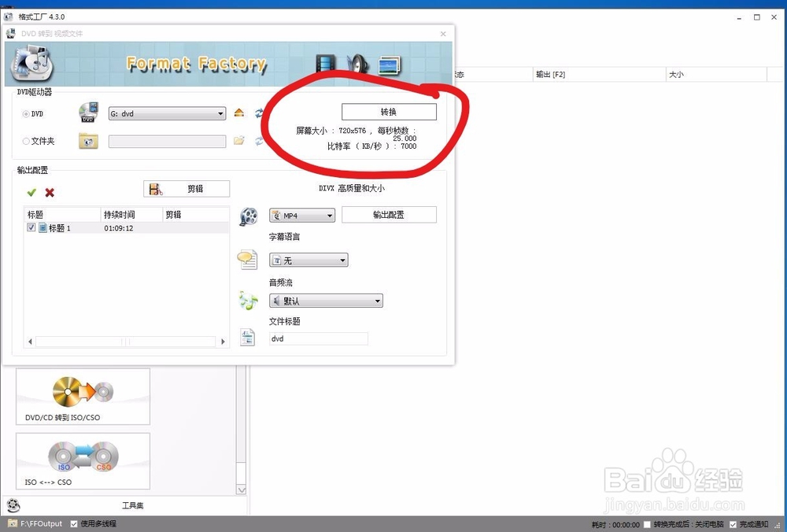The image size is (787, 532).
Task: Click the title list right scroll arrow
Action: 223,342
